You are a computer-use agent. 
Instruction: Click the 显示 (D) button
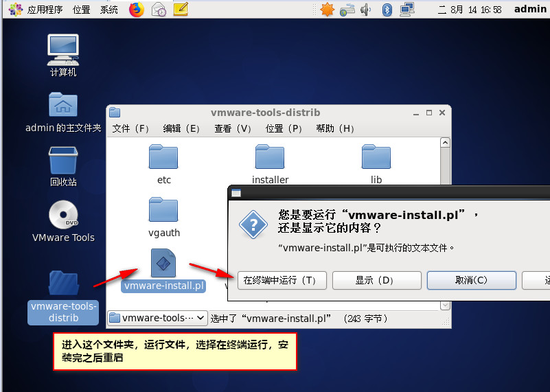tap(377, 280)
